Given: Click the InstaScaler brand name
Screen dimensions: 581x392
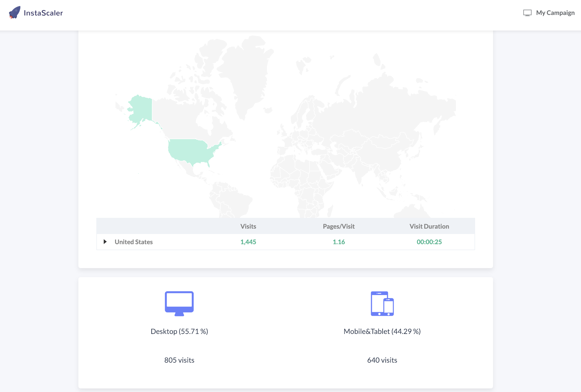Looking at the screenshot, I should (43, 13).
